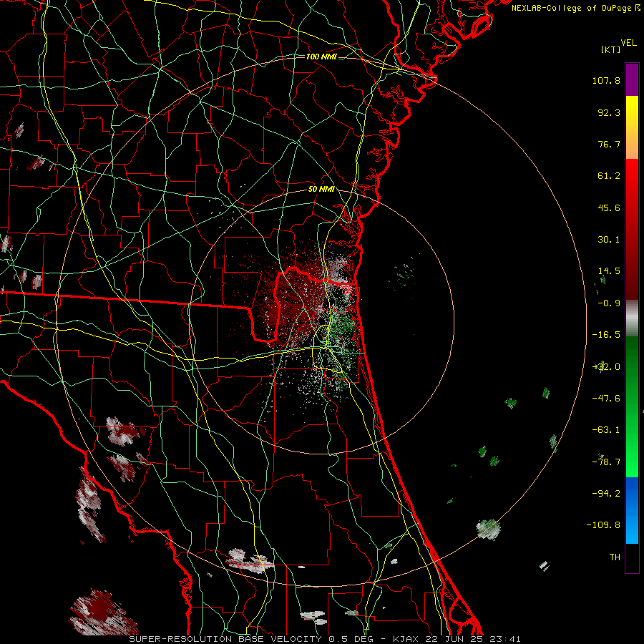
Task: Select the 92.3 knot scale value
Action: click(x=609, y=112)
